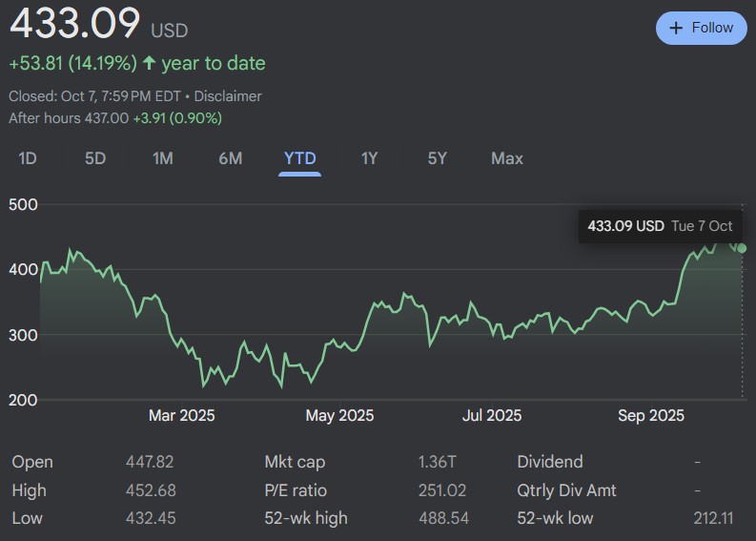Viewport: 756px width, 541px height.
Task: Select the Max time range tab
Action: coord(507,158)
